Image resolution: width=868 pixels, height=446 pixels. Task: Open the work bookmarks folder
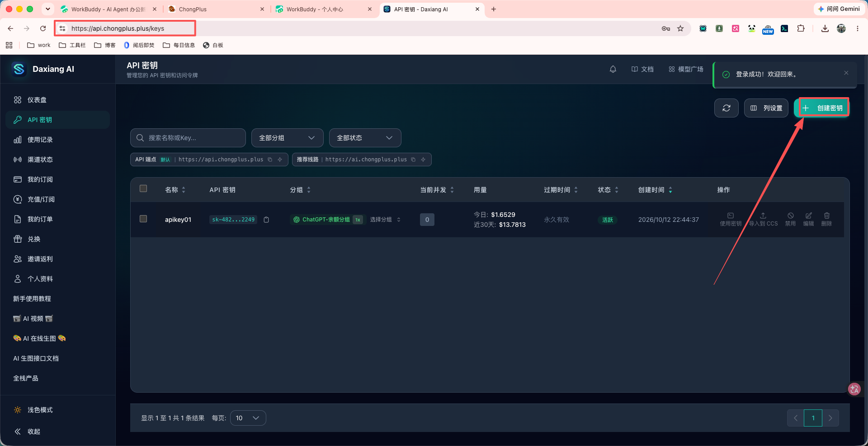[x=39, y=45]
